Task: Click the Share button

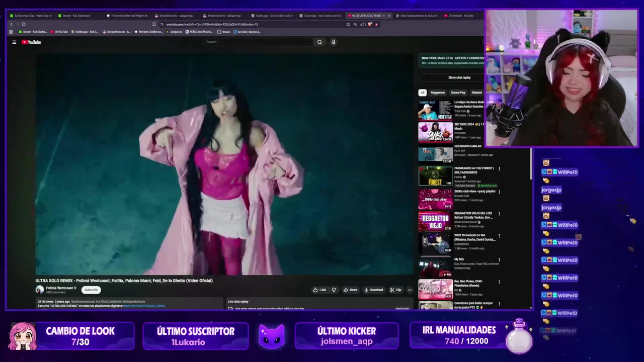Action: click(350, 290)
